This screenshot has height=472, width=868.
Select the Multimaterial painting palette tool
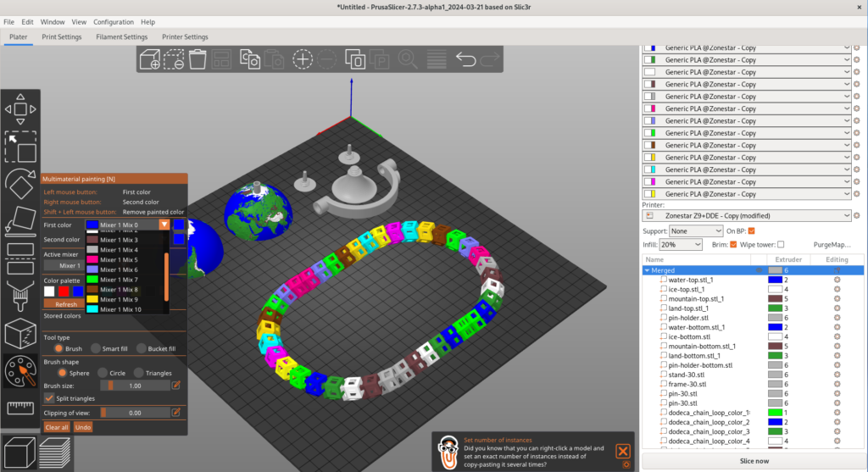pos(20,369)
